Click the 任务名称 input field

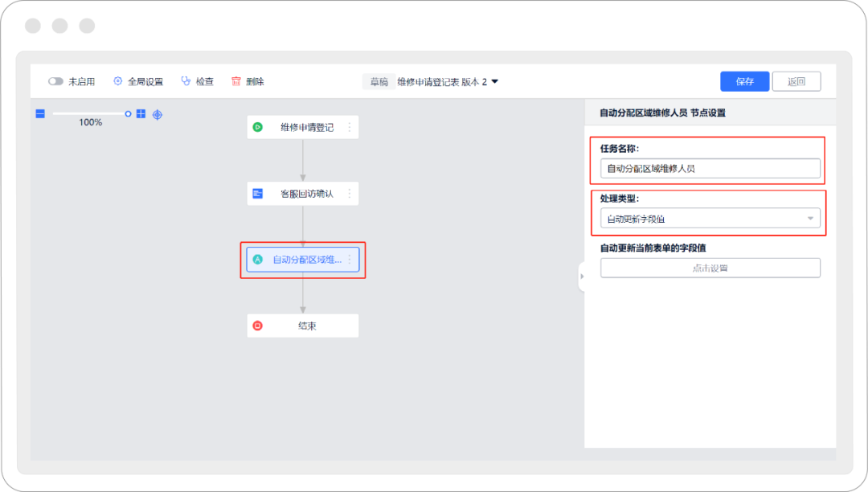point(710,169)
